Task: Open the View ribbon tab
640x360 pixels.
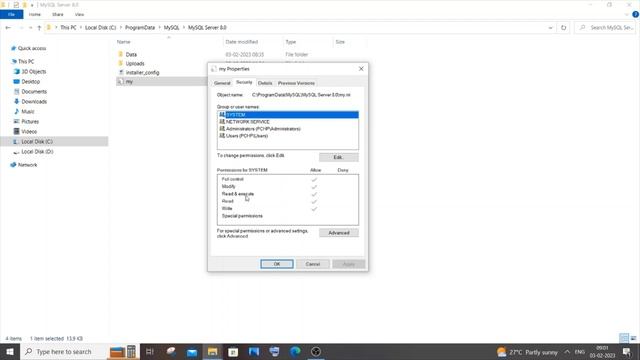Action: pos(79,14)
